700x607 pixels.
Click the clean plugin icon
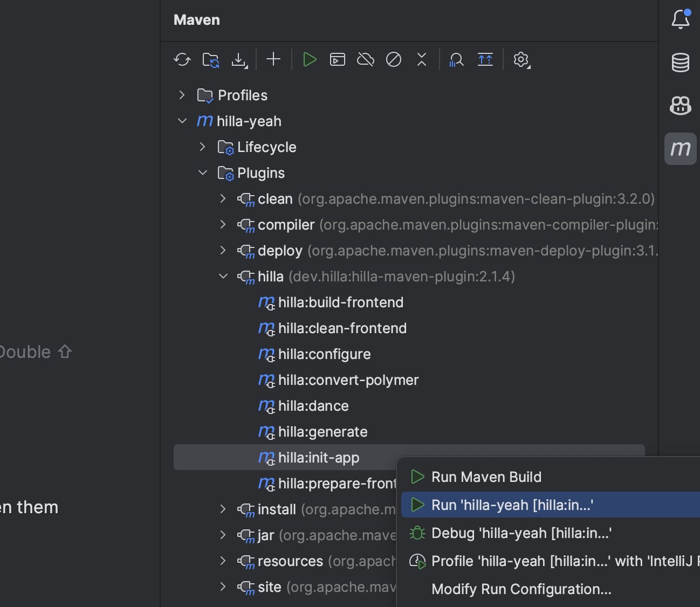(x=246, y=199)
